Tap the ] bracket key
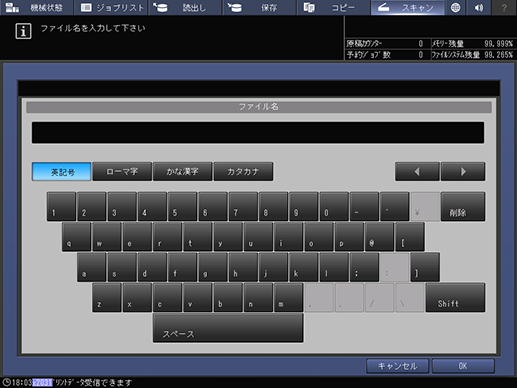 tap(425, 267)
